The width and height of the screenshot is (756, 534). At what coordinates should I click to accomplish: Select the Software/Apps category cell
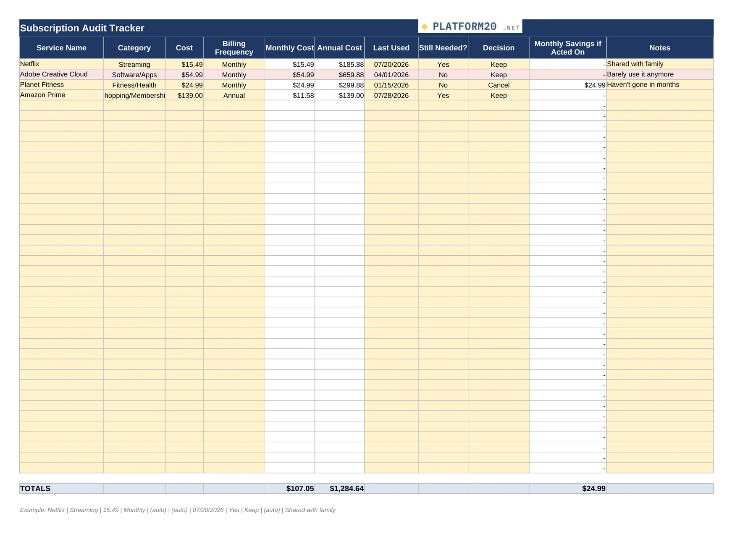[x=134, y=75]
